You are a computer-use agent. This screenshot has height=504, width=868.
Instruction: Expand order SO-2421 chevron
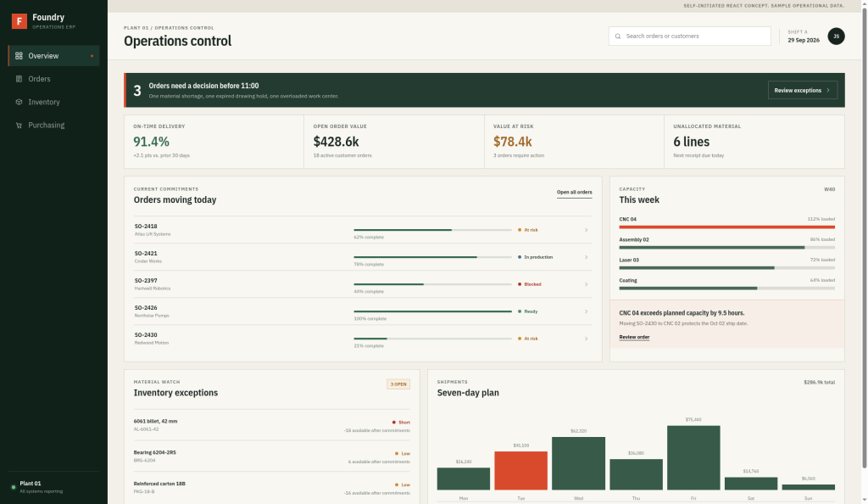coord(587,257)
